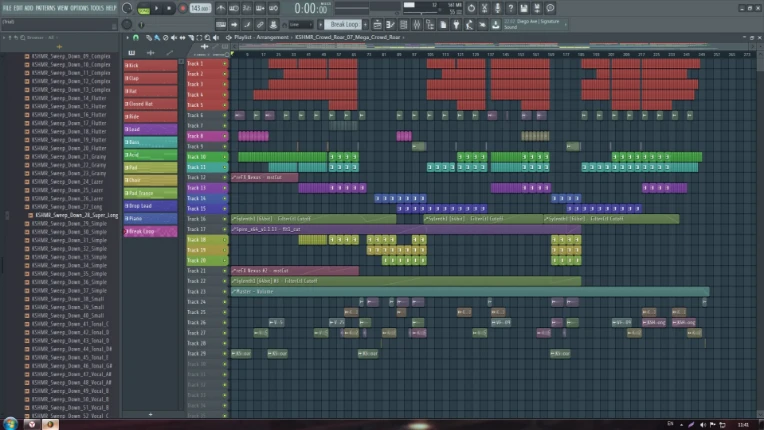Image resolution: width=764 pixels, height=430 pixels.
Task: Mute Track 27 with its green light
Action: [225, 333]
